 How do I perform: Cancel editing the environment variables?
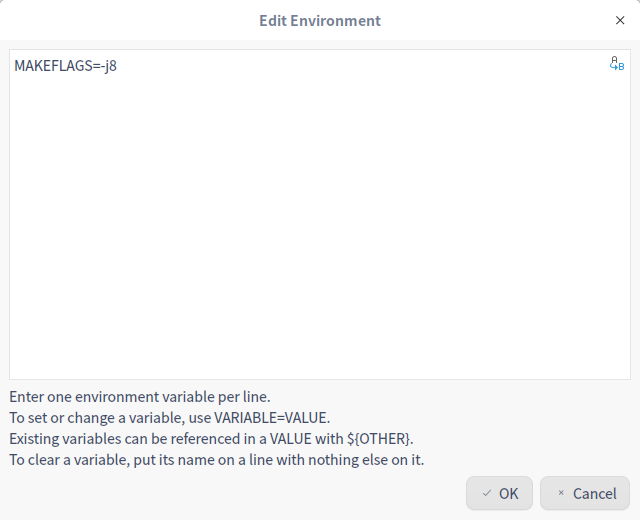tap(586, 493)
